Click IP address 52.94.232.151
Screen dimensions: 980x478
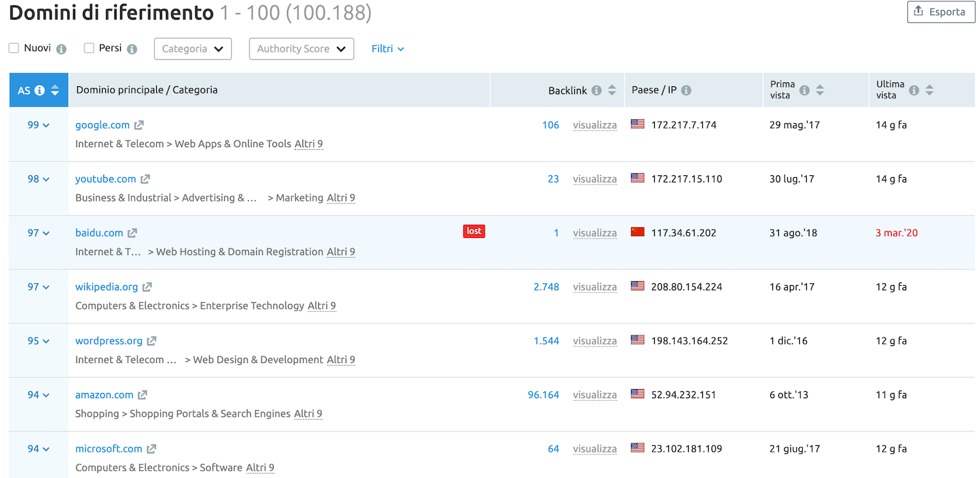[x=683, y=395]
